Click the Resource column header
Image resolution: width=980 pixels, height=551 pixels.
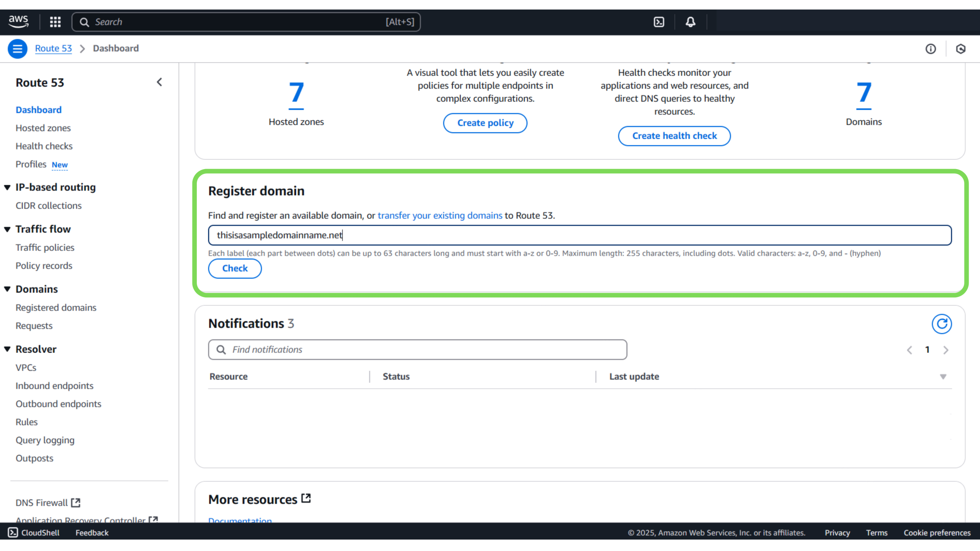click(229, 377)
